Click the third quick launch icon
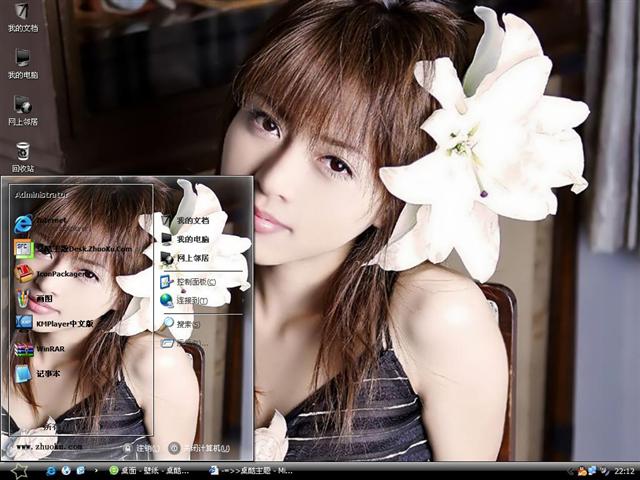Screen dimensions: 640x480 (x=81, y=471)
